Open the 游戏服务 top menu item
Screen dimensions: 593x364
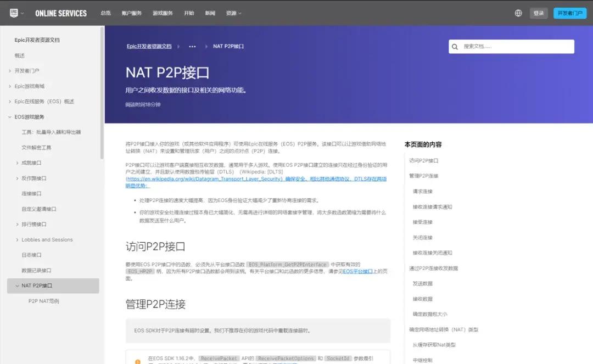click(163, 13)
